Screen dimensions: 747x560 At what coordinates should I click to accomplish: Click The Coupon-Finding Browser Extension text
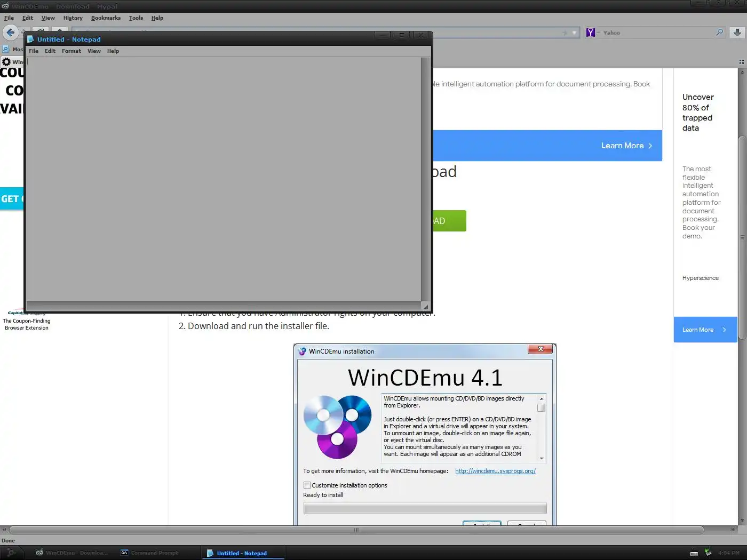point(27,324)
